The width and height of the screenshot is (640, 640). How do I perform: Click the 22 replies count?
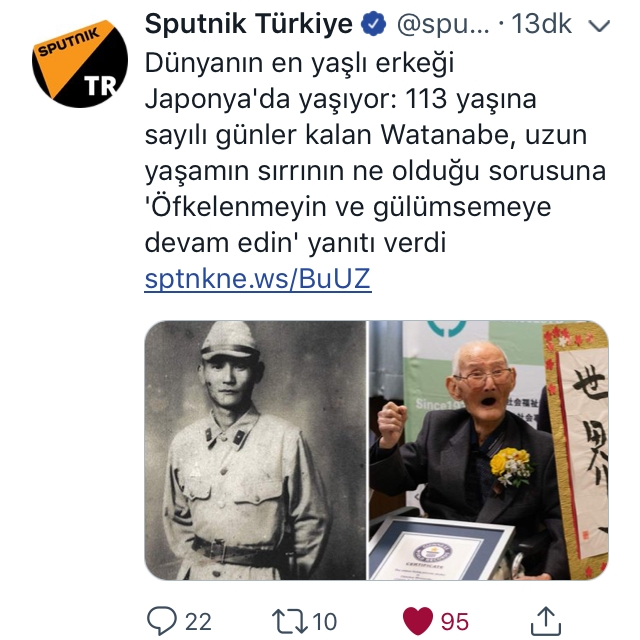(198, 622)
